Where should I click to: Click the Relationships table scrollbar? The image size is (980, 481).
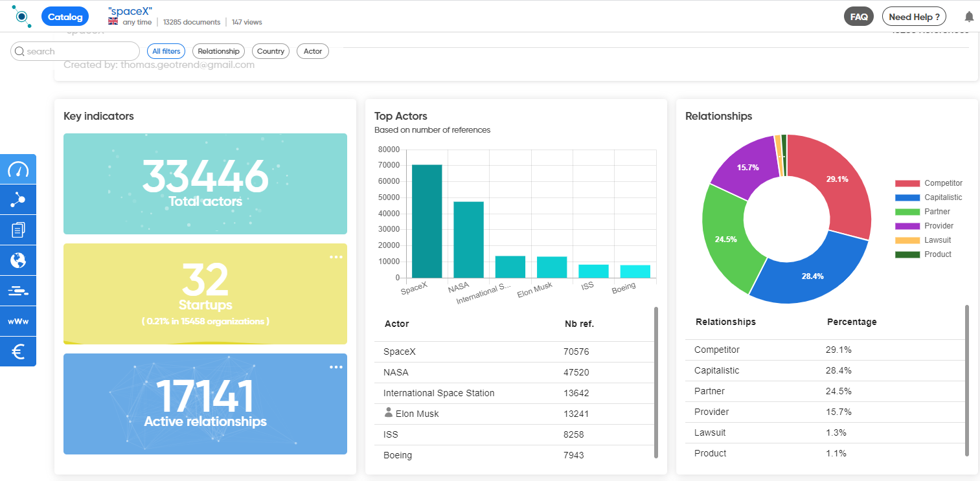[967, 382]
